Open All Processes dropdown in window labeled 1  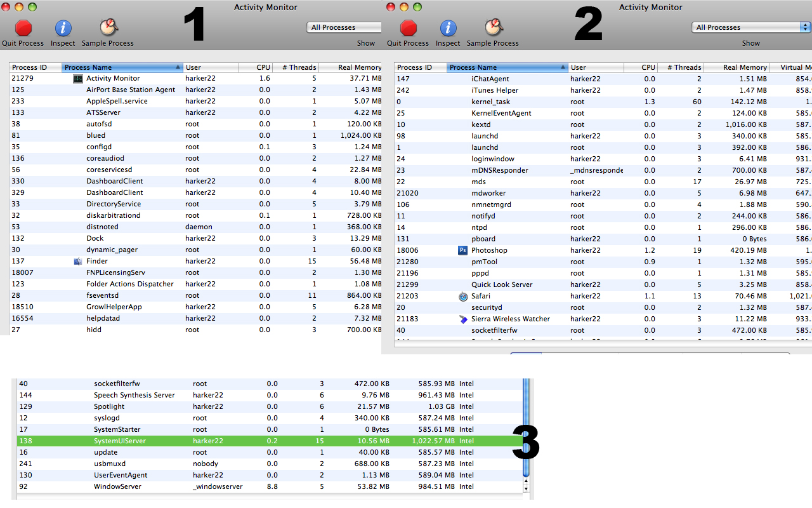coord(344,27)
